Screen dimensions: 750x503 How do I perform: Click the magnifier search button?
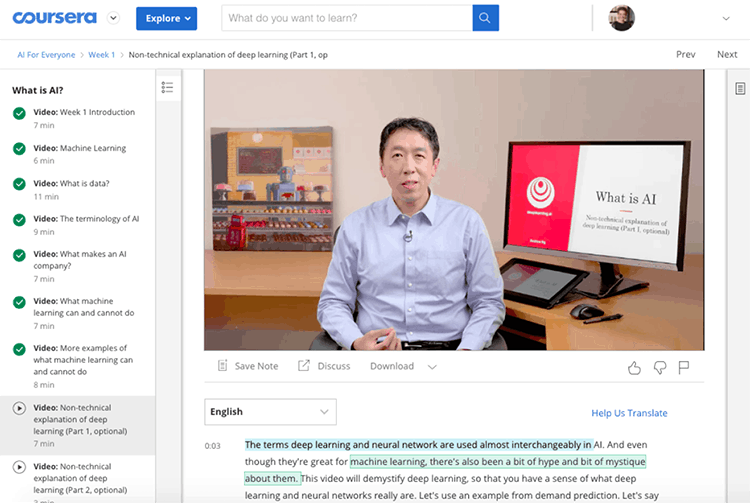pos(485,18)
